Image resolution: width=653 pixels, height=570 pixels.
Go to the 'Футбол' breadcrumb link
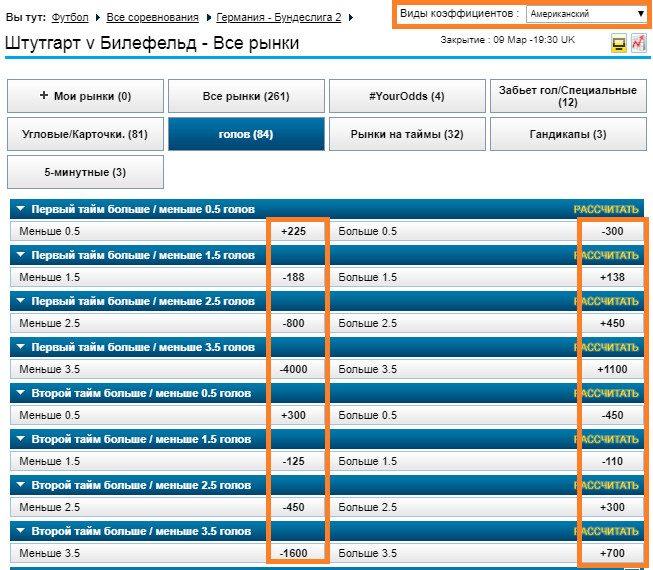pyautogui.click(x=69, y=17)
